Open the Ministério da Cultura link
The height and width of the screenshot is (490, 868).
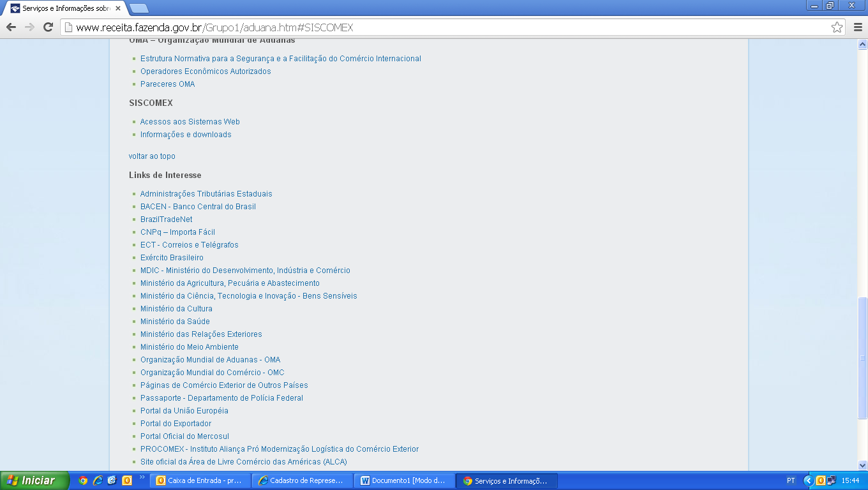tap(176, 308)
